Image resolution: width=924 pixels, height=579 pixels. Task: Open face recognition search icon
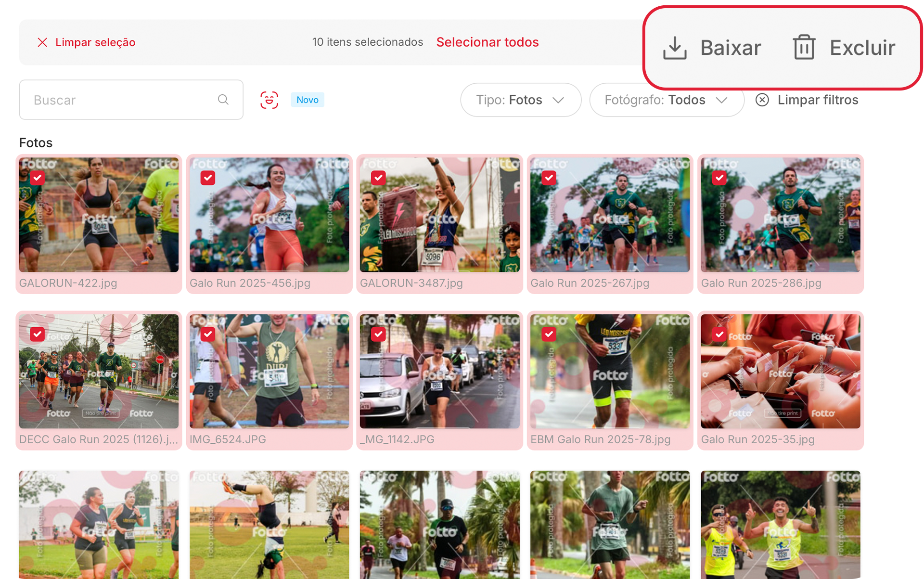(x=269, y=100)
